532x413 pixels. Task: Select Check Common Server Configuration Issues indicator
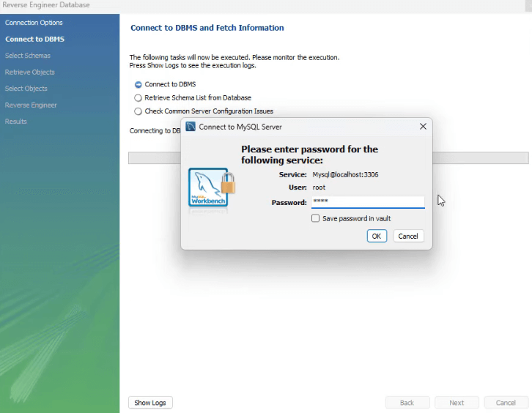coord(138,111)
